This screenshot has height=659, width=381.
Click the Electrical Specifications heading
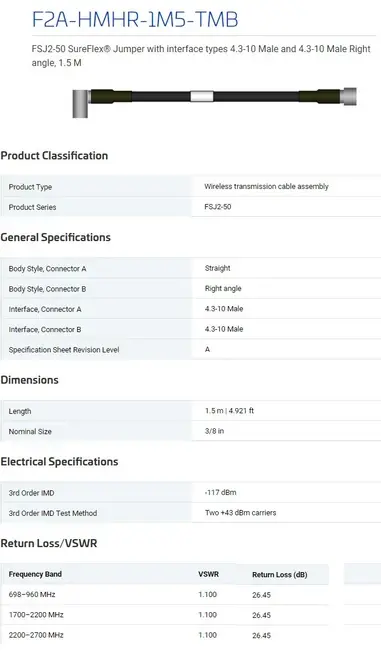59,461
